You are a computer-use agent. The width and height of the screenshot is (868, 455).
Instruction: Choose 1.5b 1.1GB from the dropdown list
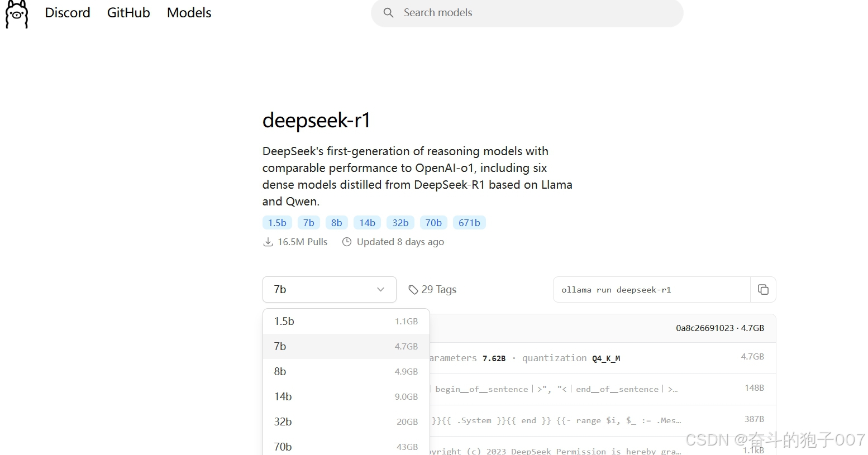(x=346, y=321)
